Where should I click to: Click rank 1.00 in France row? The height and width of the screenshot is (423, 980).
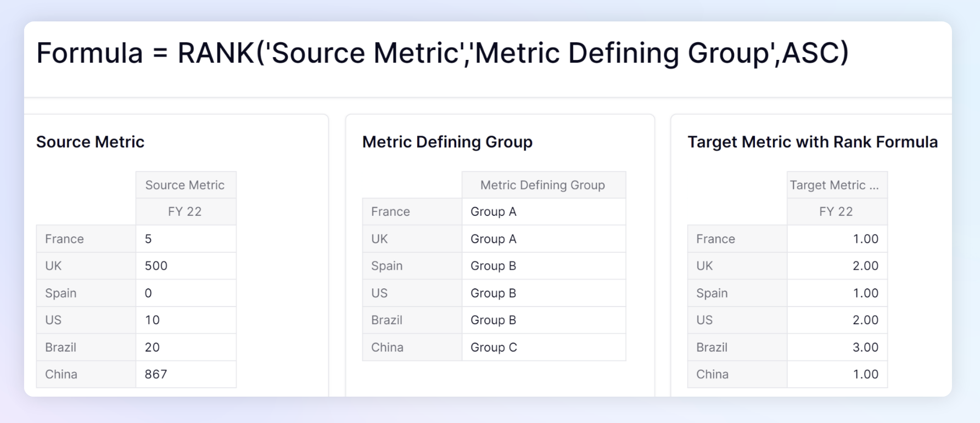(837, 239)
